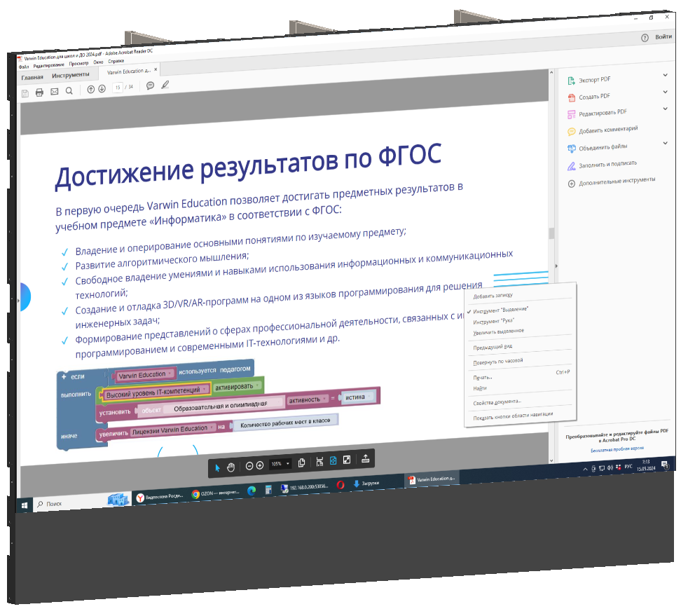
Task: Open Additional tools in the side panel
Action: coord(611,182)
